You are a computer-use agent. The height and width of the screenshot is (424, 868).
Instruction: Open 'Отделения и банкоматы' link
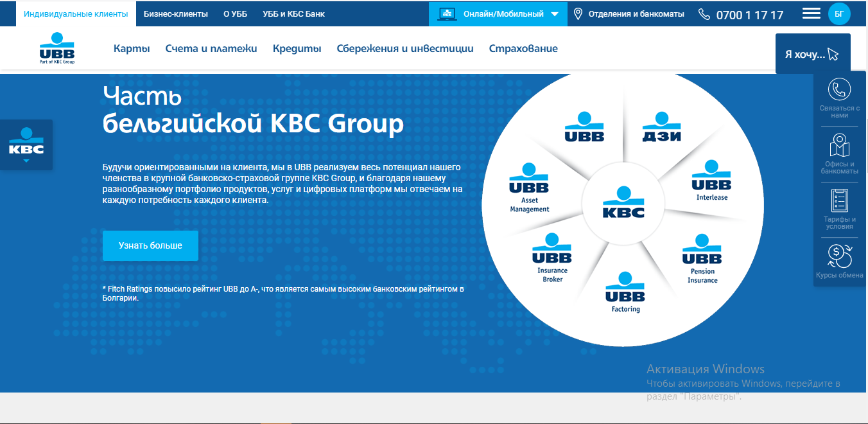click(x=629, y=13)
